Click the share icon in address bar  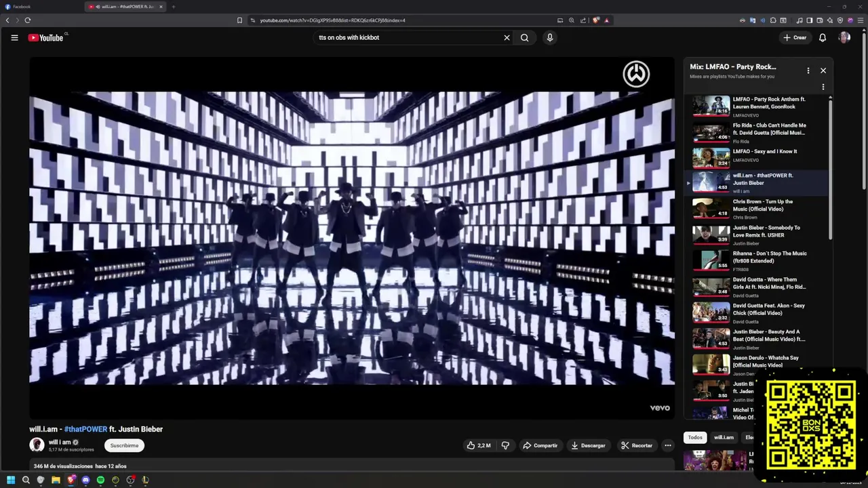click(583, 20)
